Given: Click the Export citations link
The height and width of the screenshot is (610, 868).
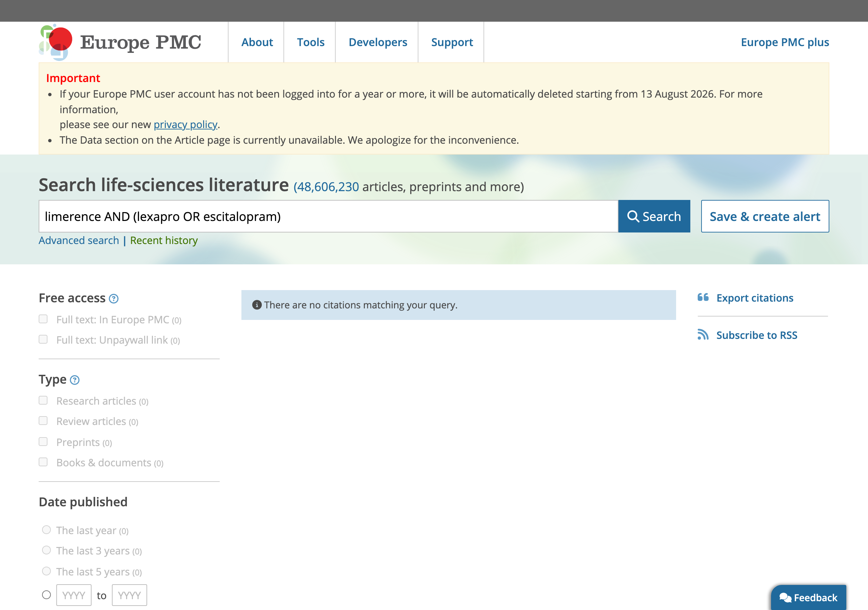Looking at the screenshot, I should [755, 298].
